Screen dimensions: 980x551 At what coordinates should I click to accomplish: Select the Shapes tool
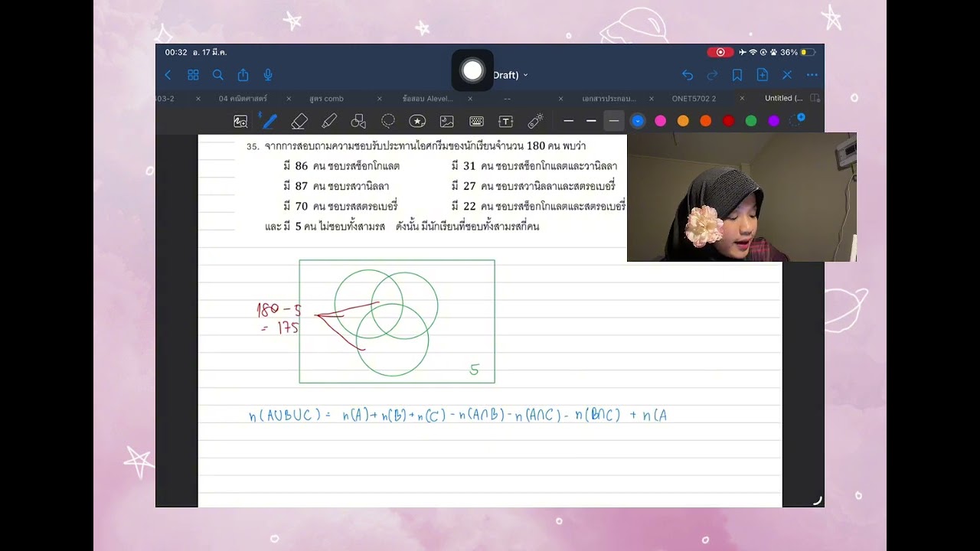coord(358,121)
